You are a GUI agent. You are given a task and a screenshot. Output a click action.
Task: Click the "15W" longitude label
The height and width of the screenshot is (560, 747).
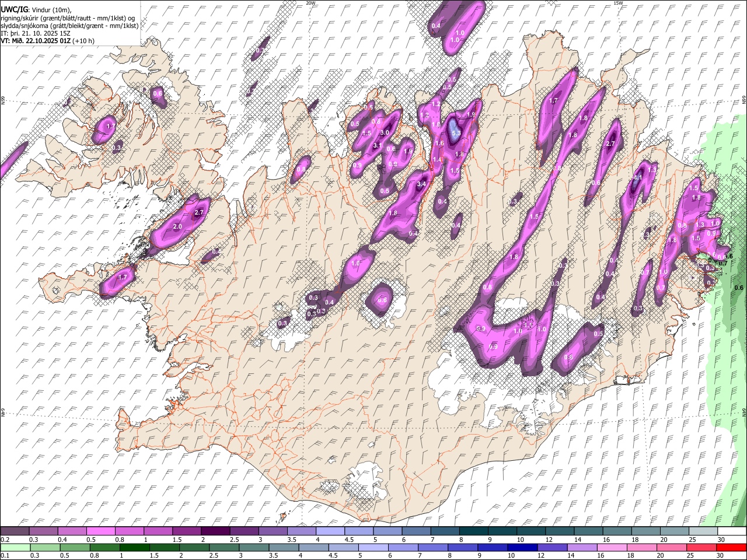click(618, 3)
